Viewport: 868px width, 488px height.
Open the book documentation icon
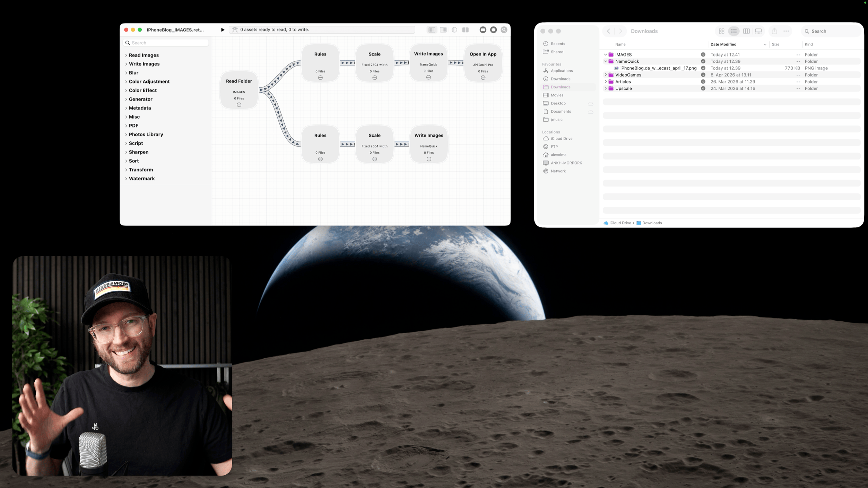click(x=483, y=30)
